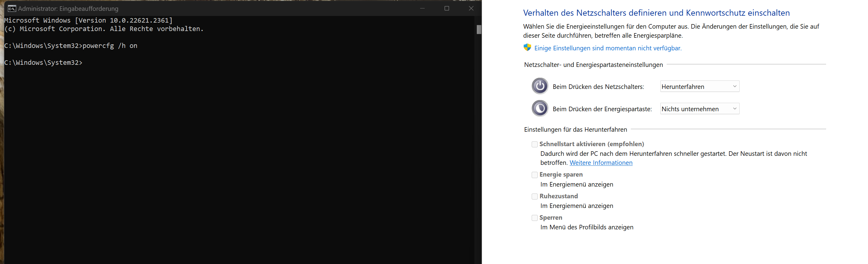
Task: Toggle the Energie sparen checkbox
Action: pyautogui.click(x=534, y=175)
